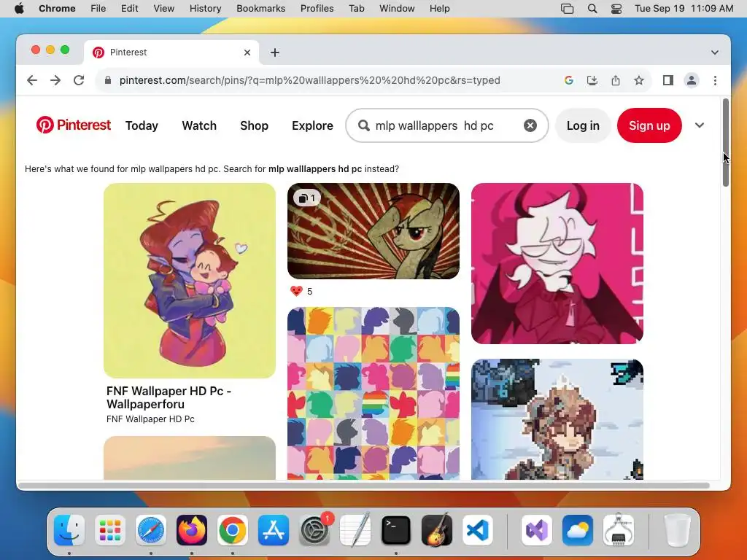Open the History menu
The width and height of the screenshot is (747, 560).
[205, 9]
